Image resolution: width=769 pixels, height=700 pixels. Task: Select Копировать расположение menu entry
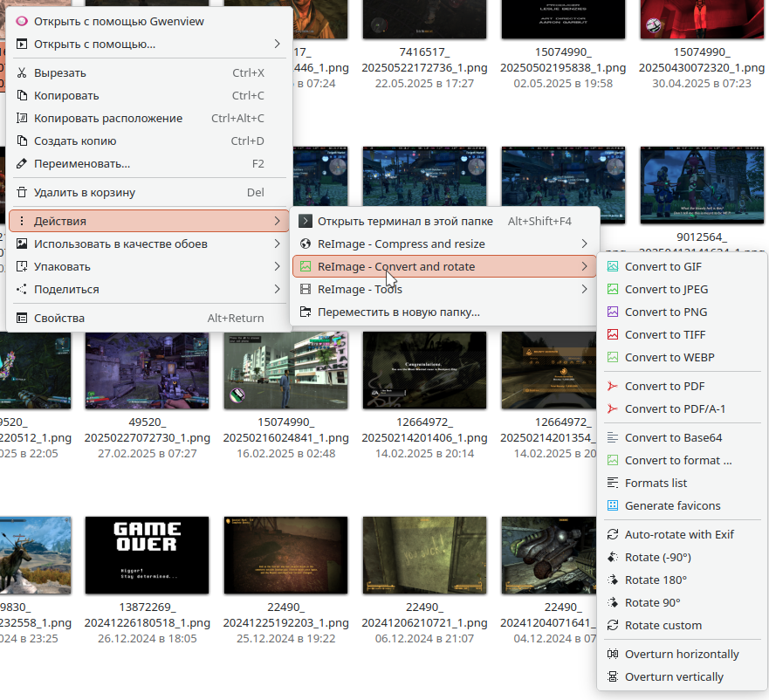pos(149,118)
